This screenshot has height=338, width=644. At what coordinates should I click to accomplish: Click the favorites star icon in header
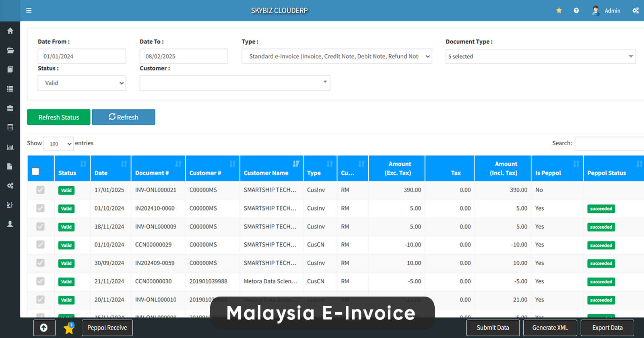click(x=559, y=10)
